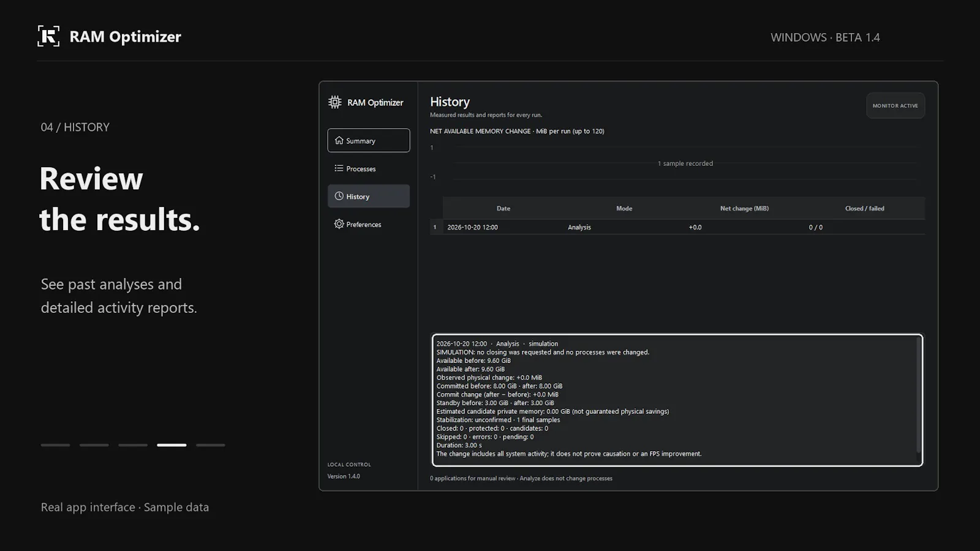Click the 'Committed before: 8.00 GiB' report line
980x551 pixels.
pyautogui.click(x=499, y=386)
